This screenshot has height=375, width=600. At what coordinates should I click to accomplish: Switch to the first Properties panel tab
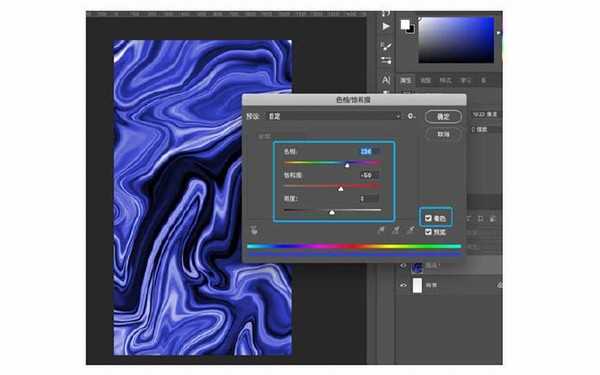click(x=406, y=80)
